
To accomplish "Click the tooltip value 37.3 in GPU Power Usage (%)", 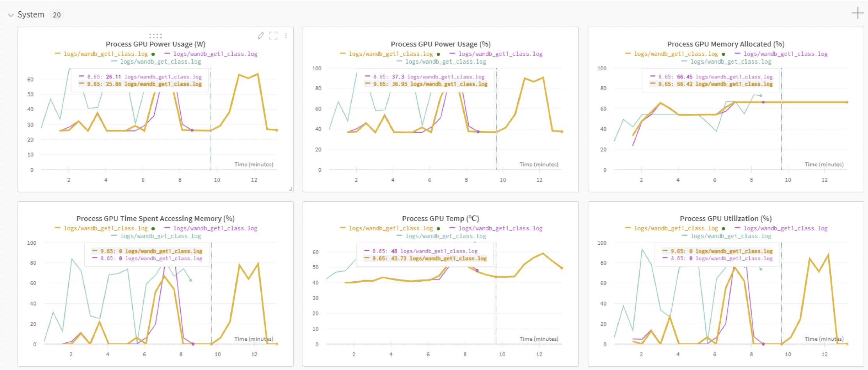I will pyautogui.click(x=398, y=77).
